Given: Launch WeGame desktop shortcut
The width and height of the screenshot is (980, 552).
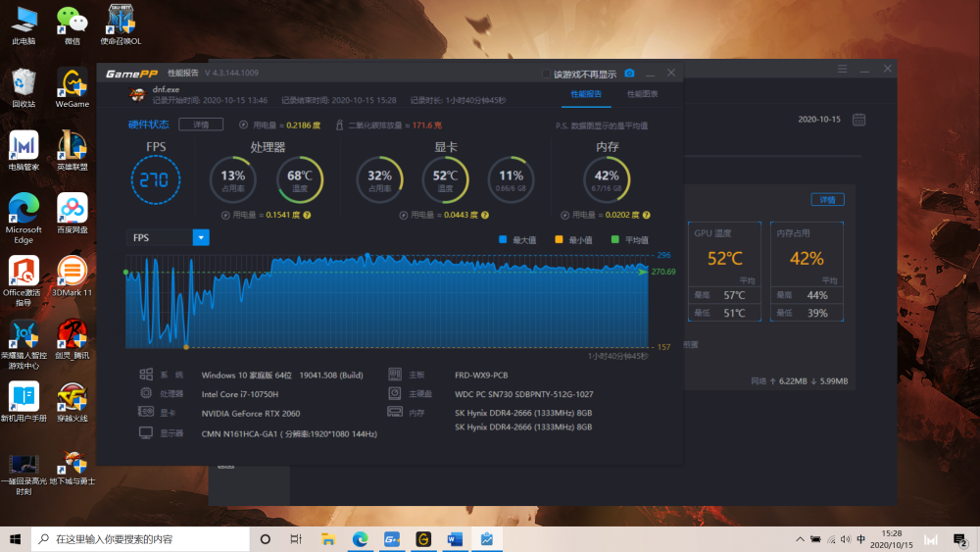Looking at the screenshot, I should (72, 87).
